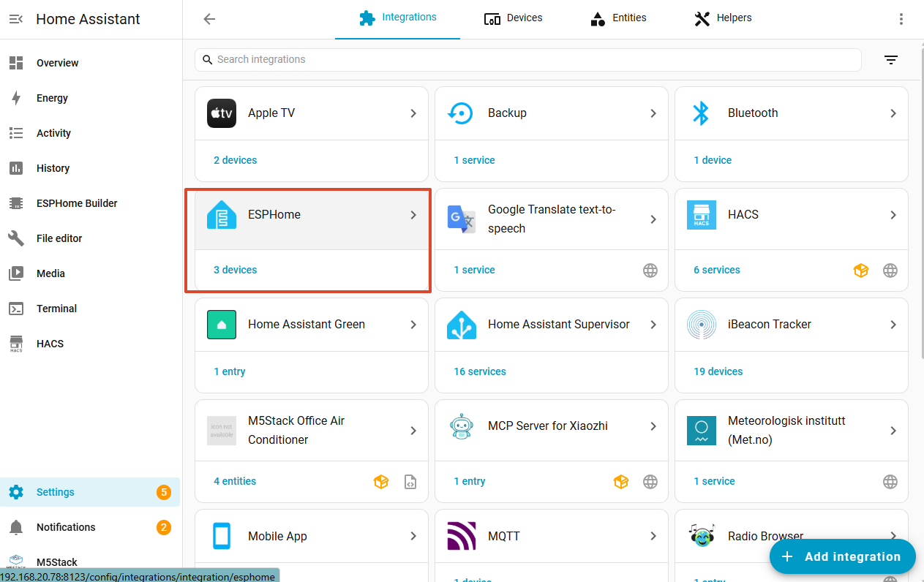Open ESPHome Builder in the sidebar
924x582 pixels.
coord(77,203)
